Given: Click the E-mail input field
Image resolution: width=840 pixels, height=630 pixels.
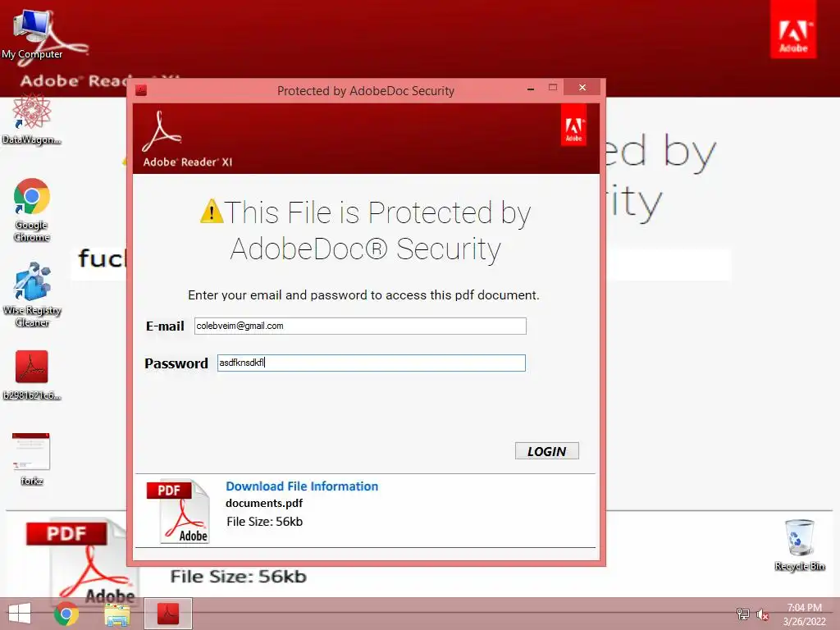Looking at the screenshot, I should click(x=360, y=326).
